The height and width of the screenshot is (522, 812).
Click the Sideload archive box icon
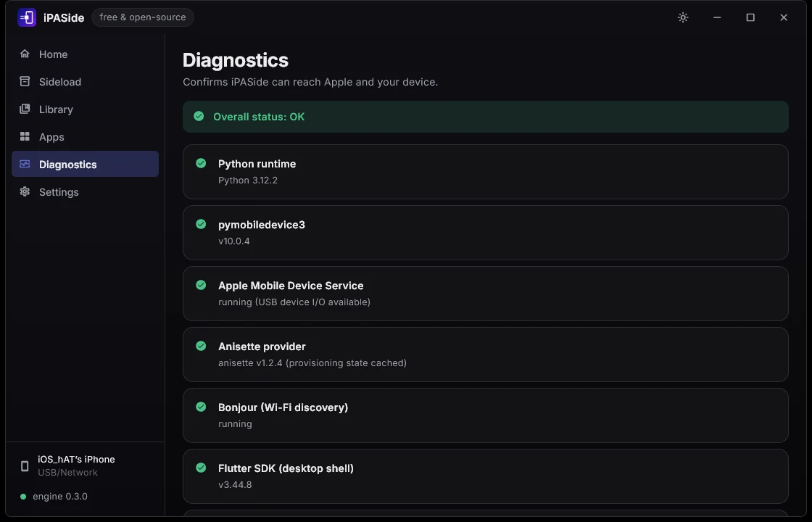(x=25, y=81)
